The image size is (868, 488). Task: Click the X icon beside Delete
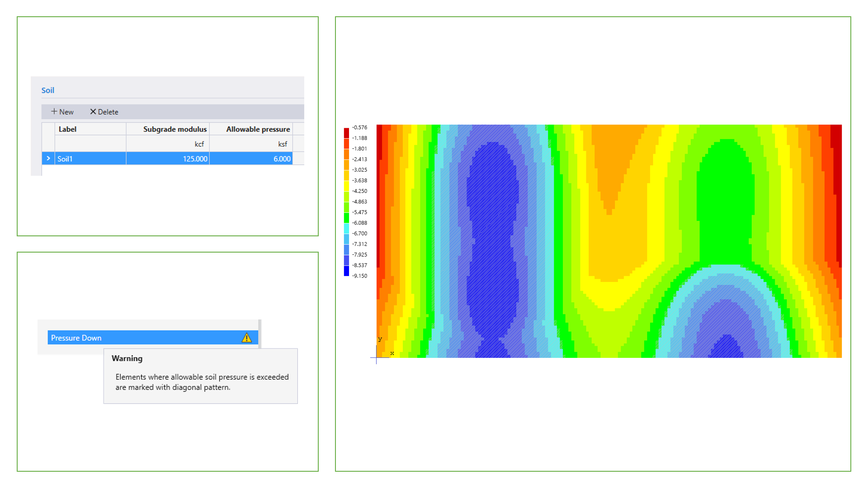93,112
